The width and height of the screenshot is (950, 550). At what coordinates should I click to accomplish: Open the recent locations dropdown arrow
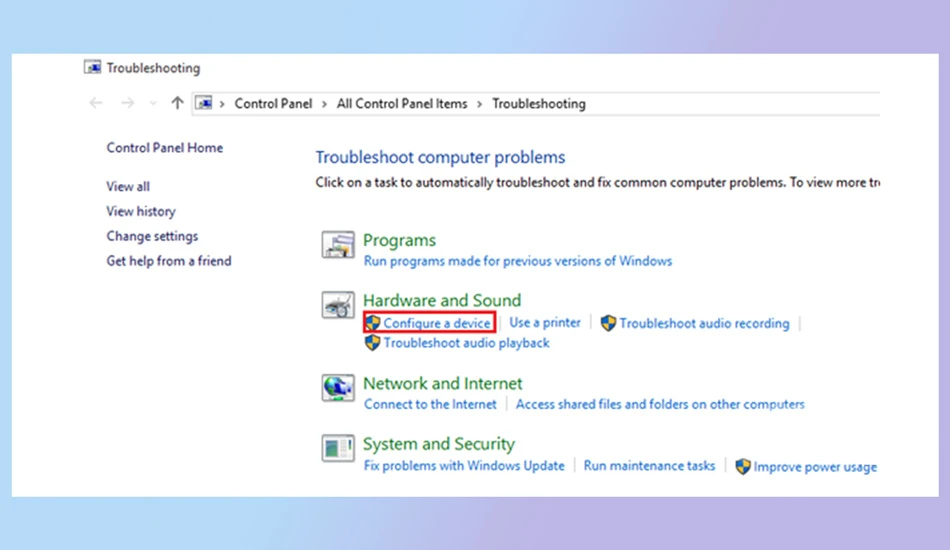tap(153, 104)
